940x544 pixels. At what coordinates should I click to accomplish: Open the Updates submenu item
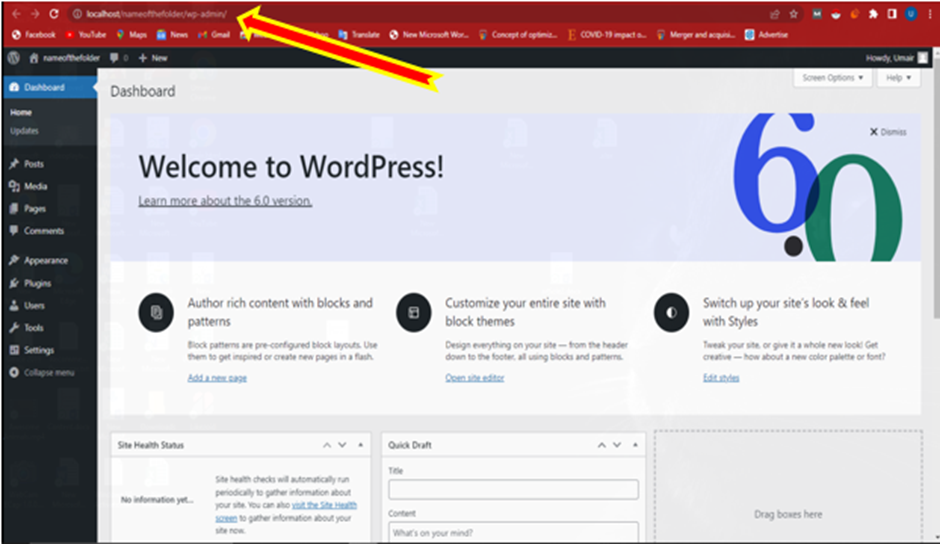tap(24, 131)
